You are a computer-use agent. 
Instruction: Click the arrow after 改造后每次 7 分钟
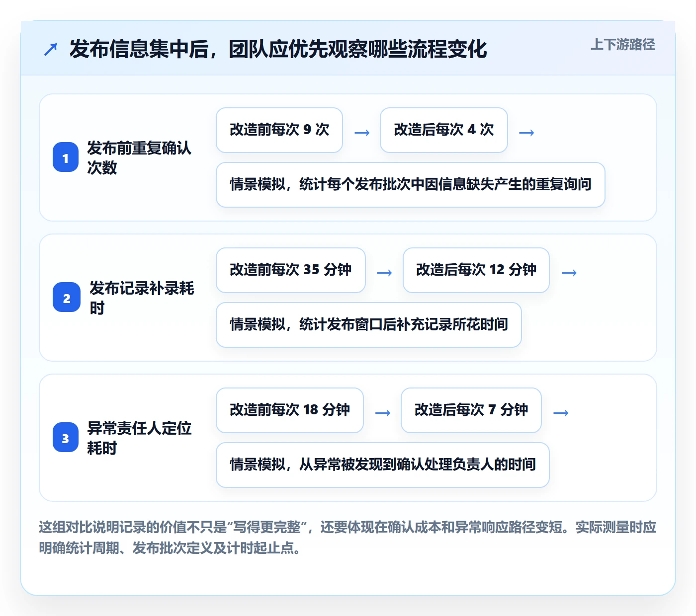561,413
